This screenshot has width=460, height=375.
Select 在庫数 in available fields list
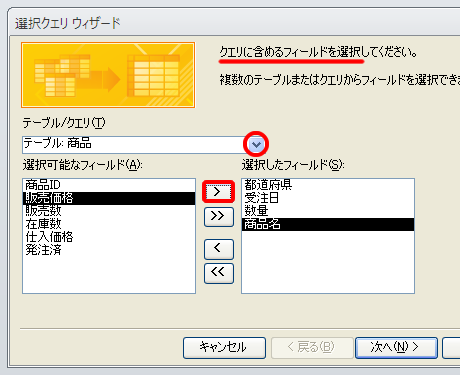click(109, 224)
